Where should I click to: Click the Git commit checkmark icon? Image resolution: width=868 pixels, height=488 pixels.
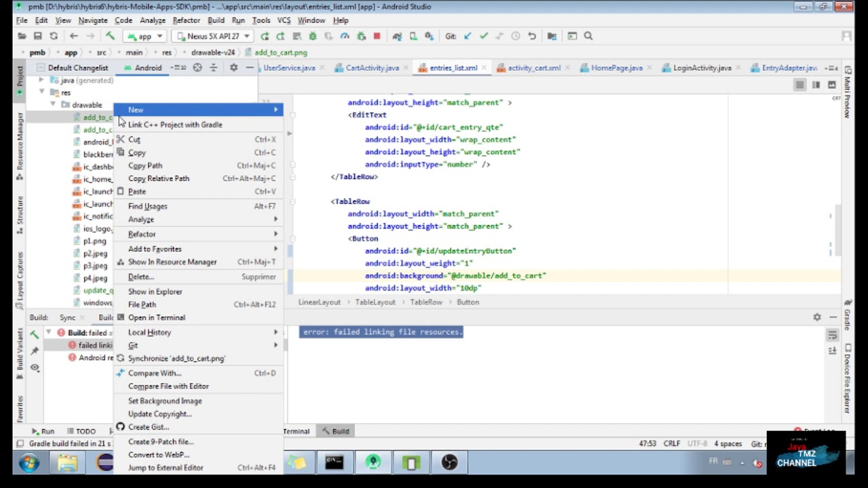coord(484,36)
